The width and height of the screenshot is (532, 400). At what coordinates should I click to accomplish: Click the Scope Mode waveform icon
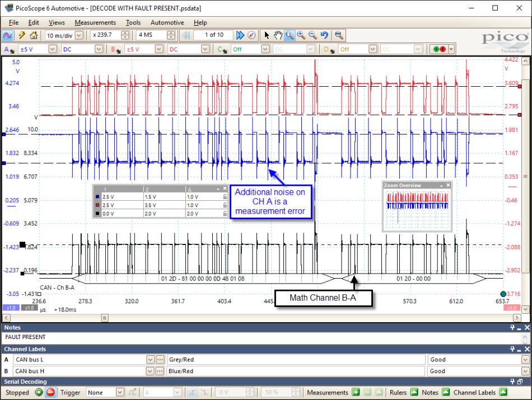(7, 35)
